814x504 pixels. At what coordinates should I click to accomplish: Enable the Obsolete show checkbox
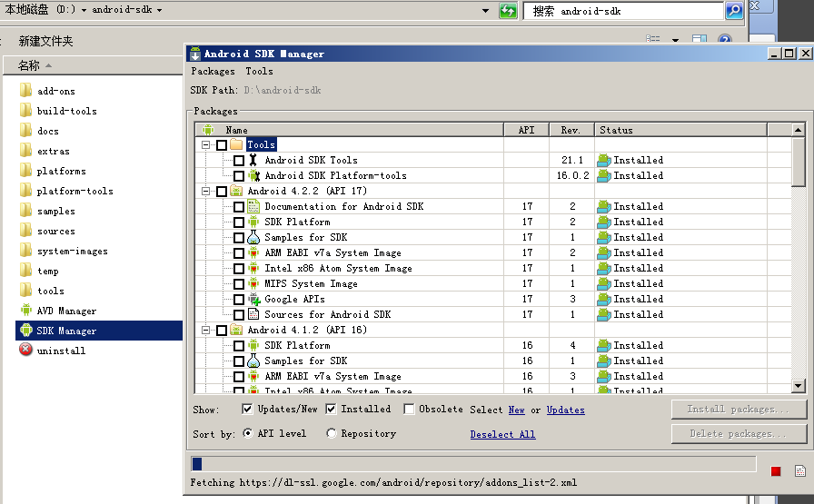tap(409, 409)
